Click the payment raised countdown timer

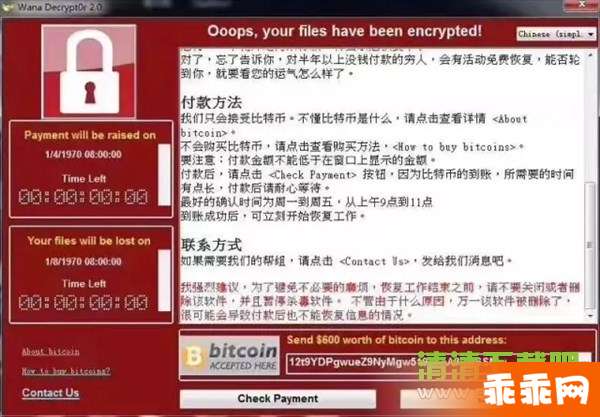click(x=83, y=197)
